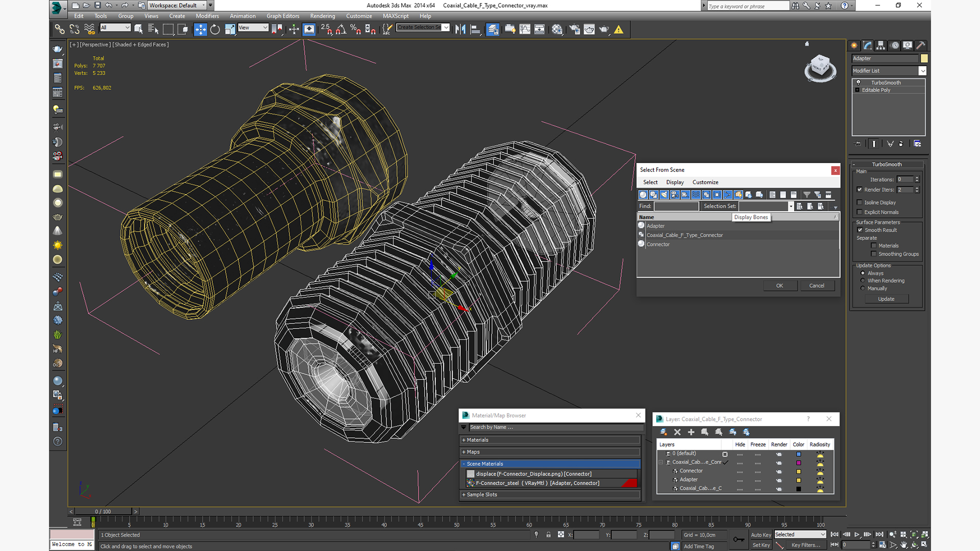Image resolution: width=980 pixels, height=551 pixels.
Task: Toggle the Angle Snap icon
Action: point(341,29)
